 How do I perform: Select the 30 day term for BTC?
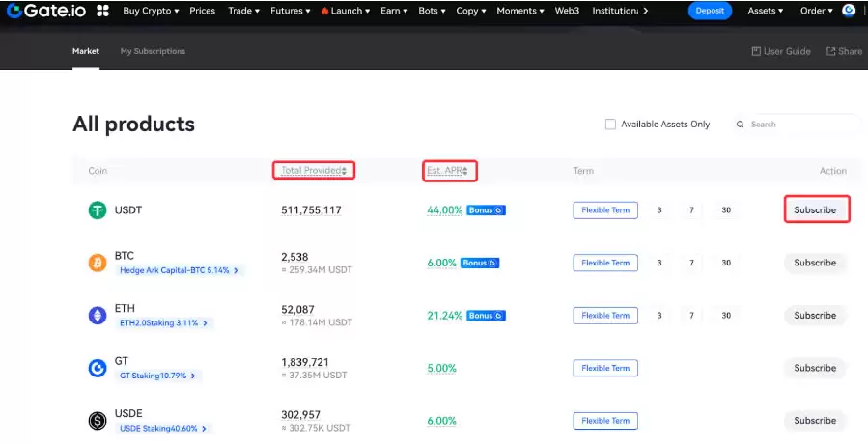tap(726, 263)
